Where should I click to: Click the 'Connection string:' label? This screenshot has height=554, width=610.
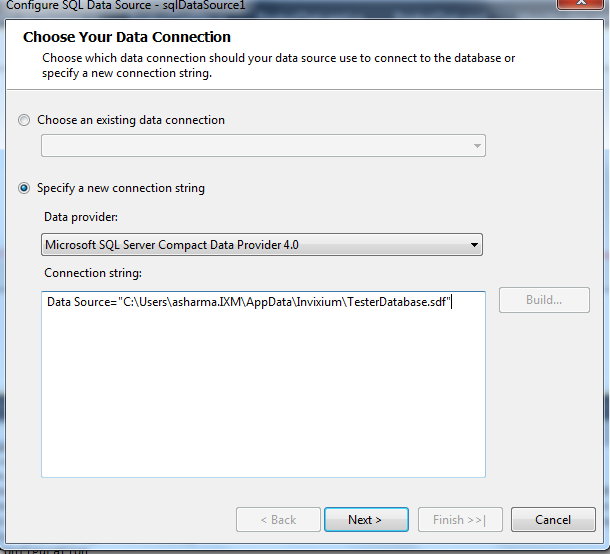(93, 273)
